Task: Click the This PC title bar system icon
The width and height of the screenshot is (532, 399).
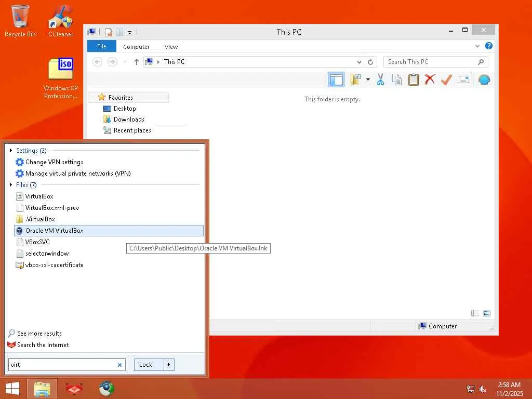Action: [91, 32]
